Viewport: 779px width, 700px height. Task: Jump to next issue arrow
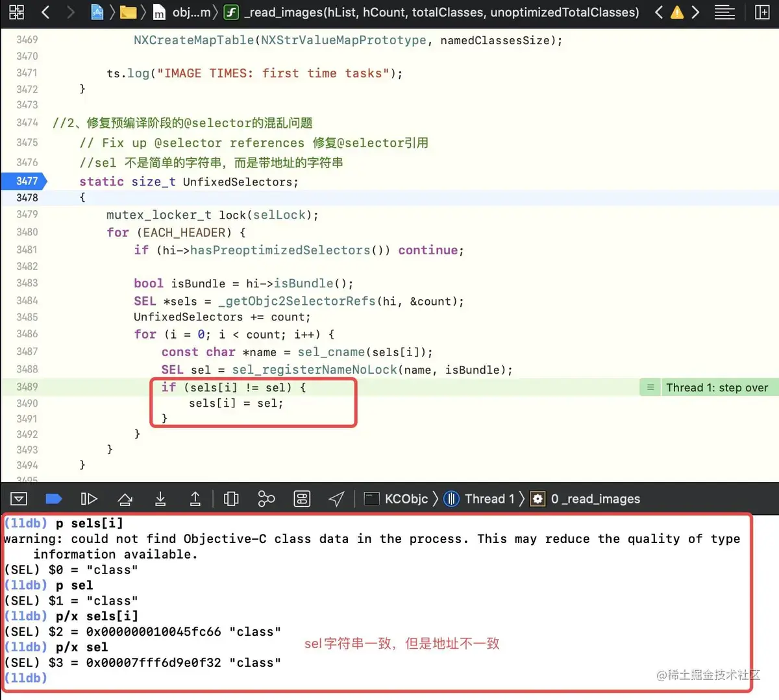point(695,12)
